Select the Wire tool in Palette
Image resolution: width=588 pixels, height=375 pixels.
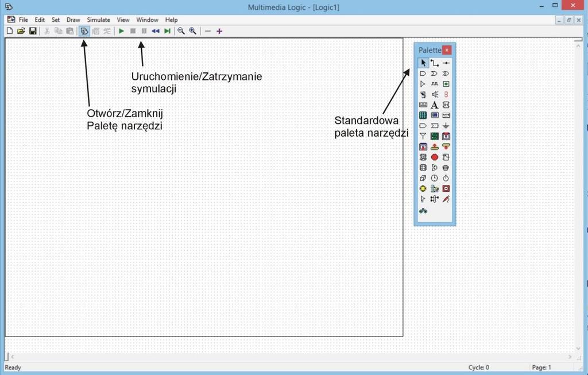(434, 63)
